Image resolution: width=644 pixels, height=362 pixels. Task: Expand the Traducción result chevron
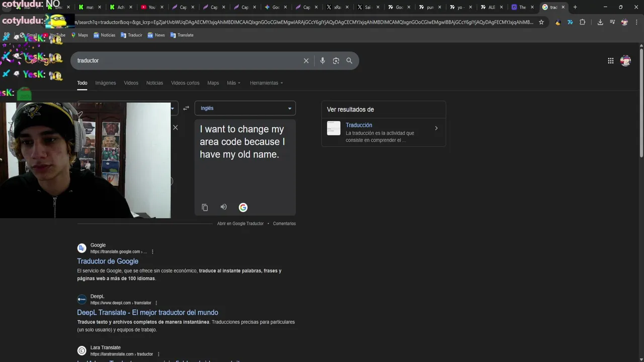click(436, 128)
